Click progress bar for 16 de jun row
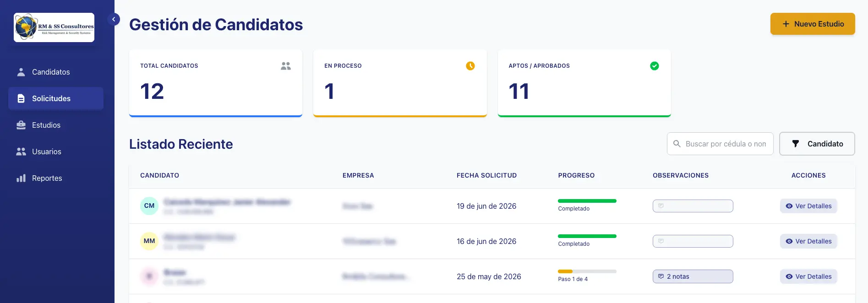The image size is (868, 303). [x=587, y=236]
